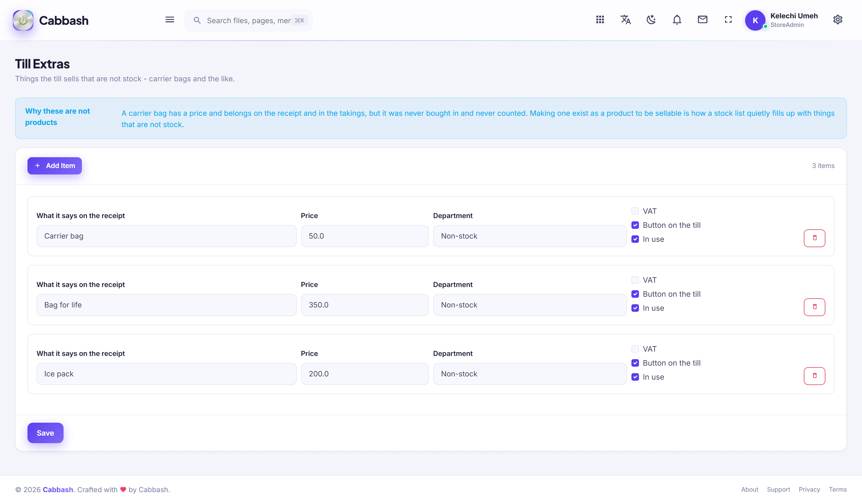Open the language translate menu
862x504 pixels.
point(626,20)
